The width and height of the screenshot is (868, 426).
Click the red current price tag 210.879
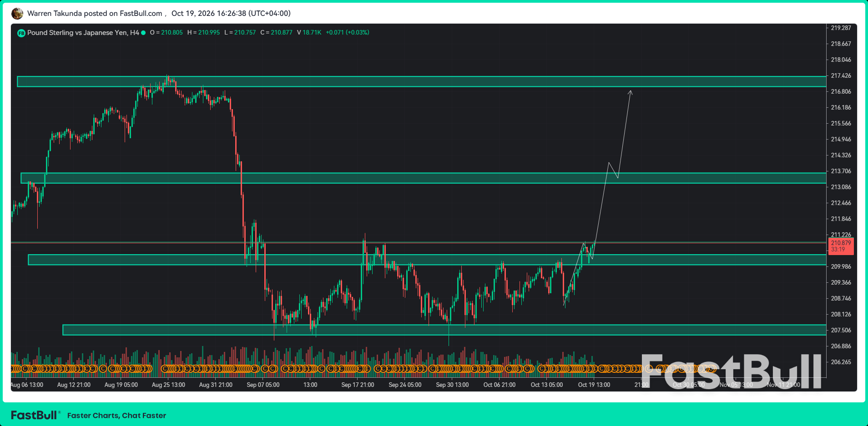click(841, 246)
